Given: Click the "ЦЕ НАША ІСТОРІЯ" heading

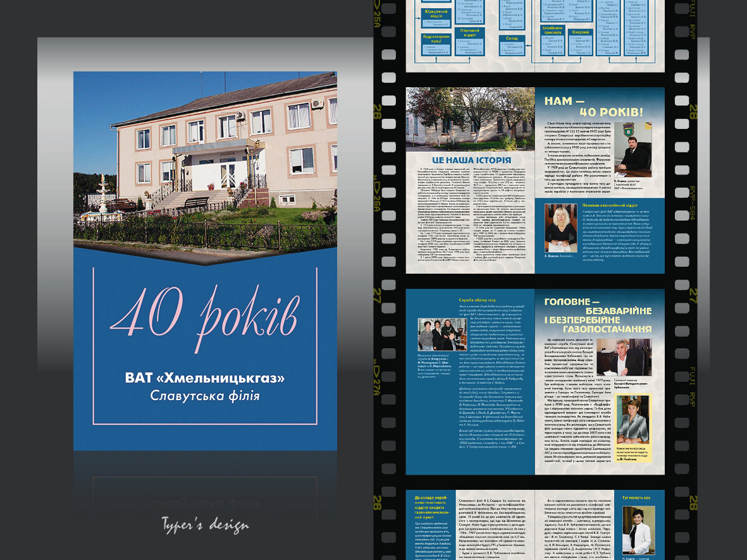Looking at the screenshot, I should (471, 161).
